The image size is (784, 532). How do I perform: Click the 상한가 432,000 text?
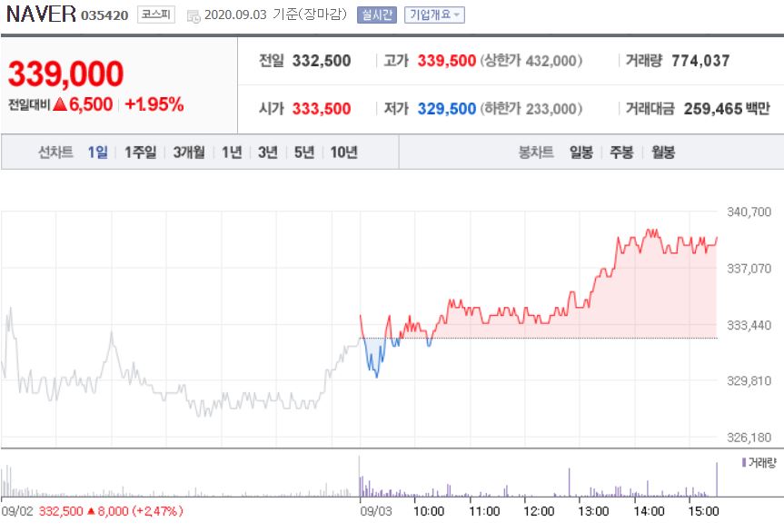(531, 61)
